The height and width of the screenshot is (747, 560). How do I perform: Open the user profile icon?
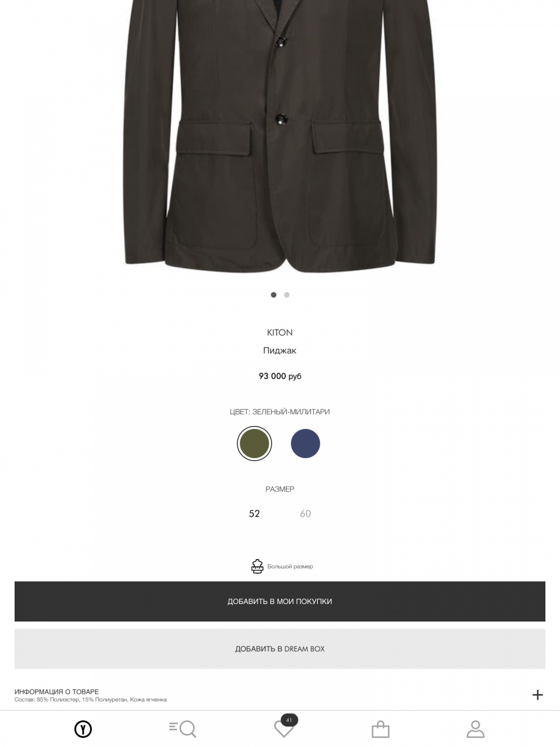coord(475,729)
